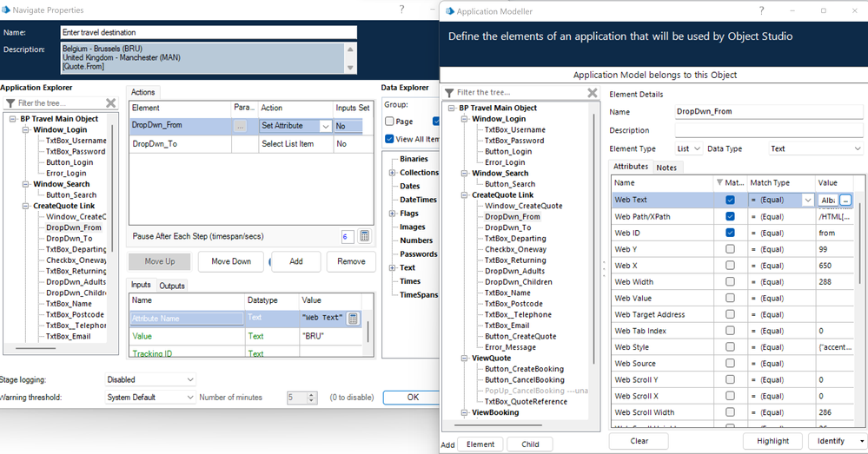868x454 pixels.
Task: Switch to the Outputs tab
Action: (x=172, y=286)
